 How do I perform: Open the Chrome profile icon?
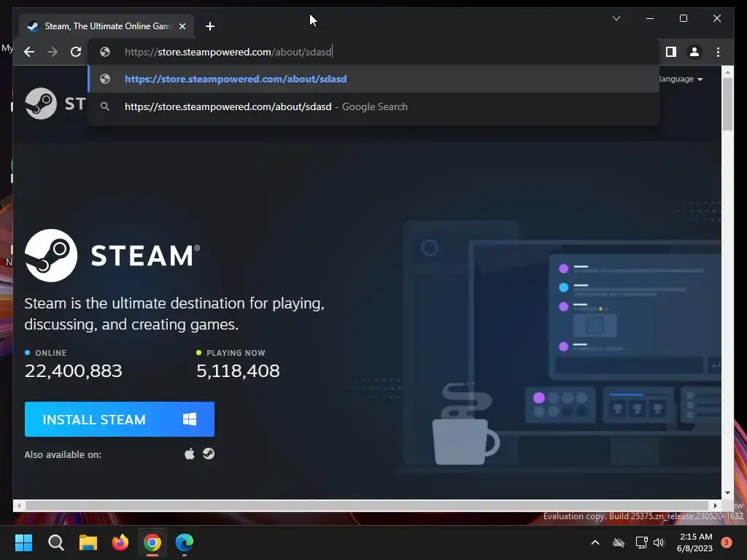694,52
